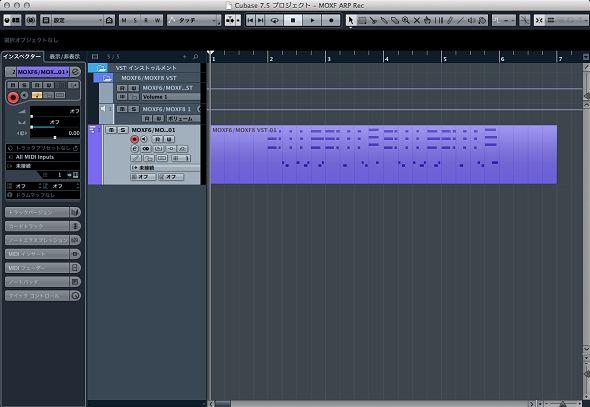
Task: Select the Color palette tool
Action: coord(482,20)
